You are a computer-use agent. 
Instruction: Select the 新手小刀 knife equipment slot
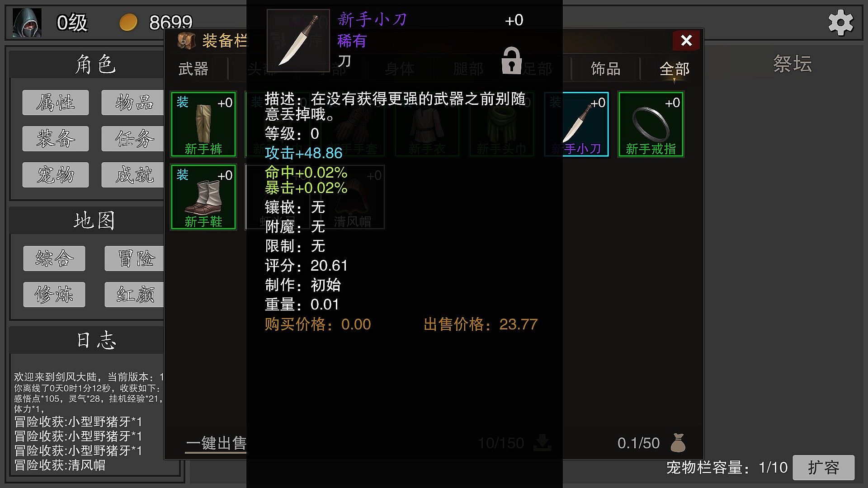[x=576, y=124]
